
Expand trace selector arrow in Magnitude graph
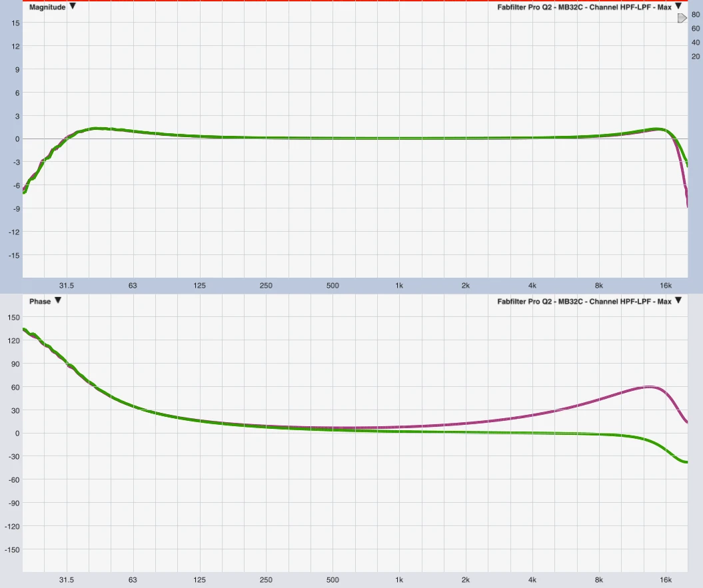[678, 7]
